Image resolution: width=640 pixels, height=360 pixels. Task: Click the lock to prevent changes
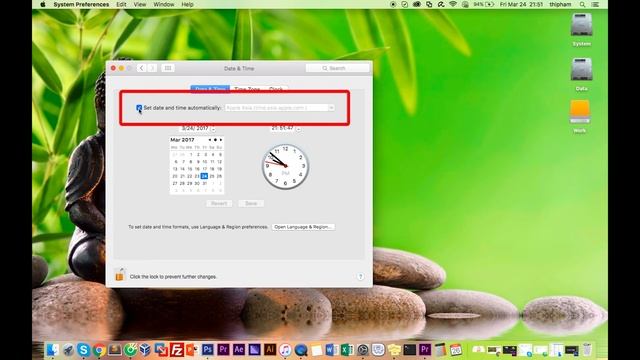pos(120,275)
